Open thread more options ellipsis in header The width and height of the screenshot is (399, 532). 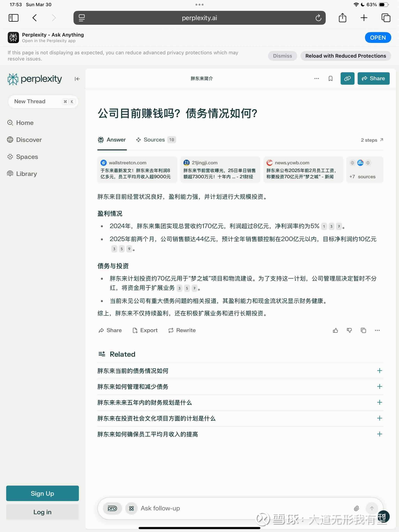click(x=317, y=79)
